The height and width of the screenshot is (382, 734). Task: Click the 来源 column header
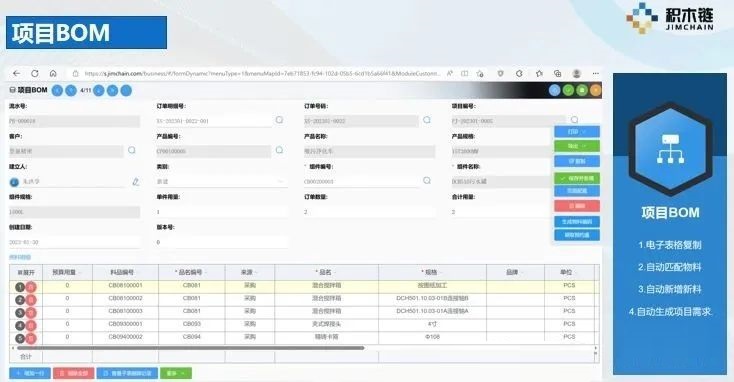[x=250, y=272]
